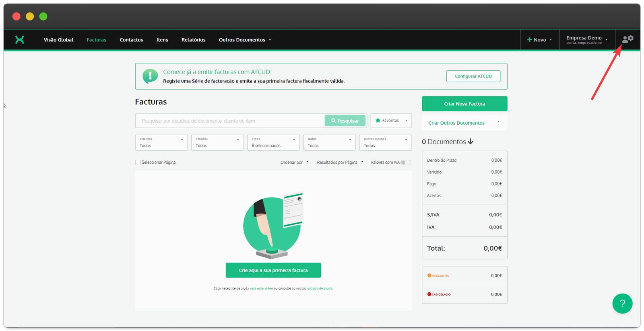Click the star icon in Favoritos
644x331 pixels.
[378, 120]
